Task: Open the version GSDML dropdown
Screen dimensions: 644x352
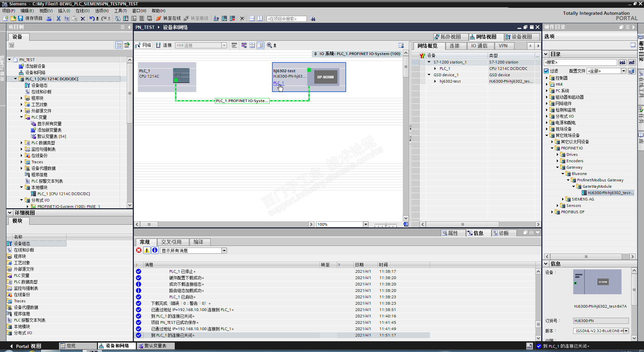Action: coord(626,331)
